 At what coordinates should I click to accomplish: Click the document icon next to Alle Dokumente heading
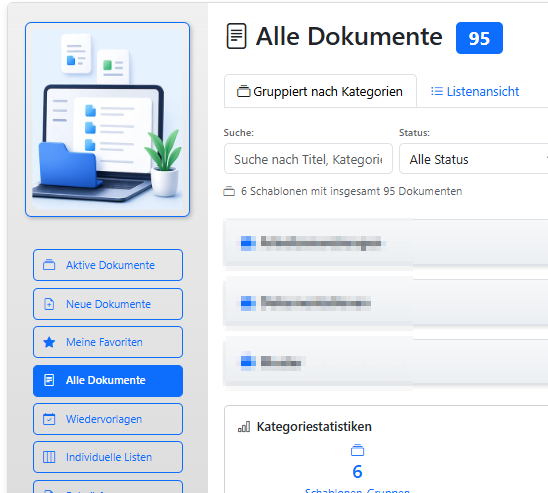coord(237,36)
